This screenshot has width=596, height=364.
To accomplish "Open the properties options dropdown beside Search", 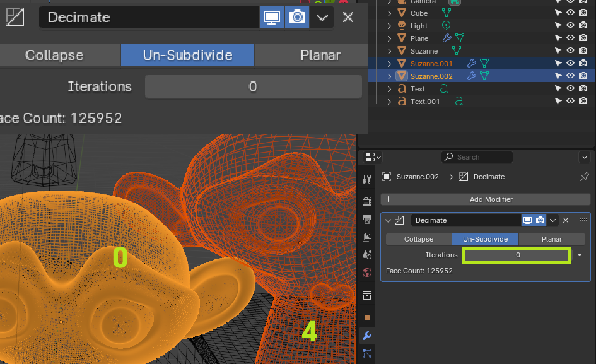I will click(x=584, y=156).
